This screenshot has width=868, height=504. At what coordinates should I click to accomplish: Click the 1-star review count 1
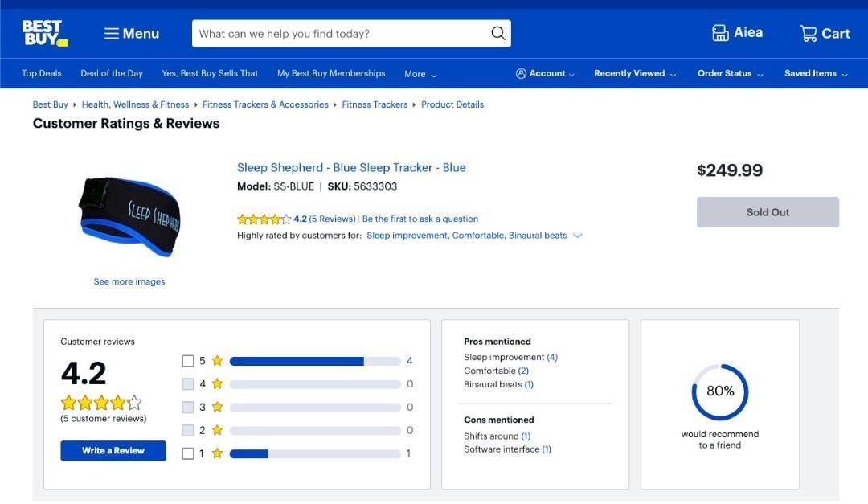tap(408, 453)
